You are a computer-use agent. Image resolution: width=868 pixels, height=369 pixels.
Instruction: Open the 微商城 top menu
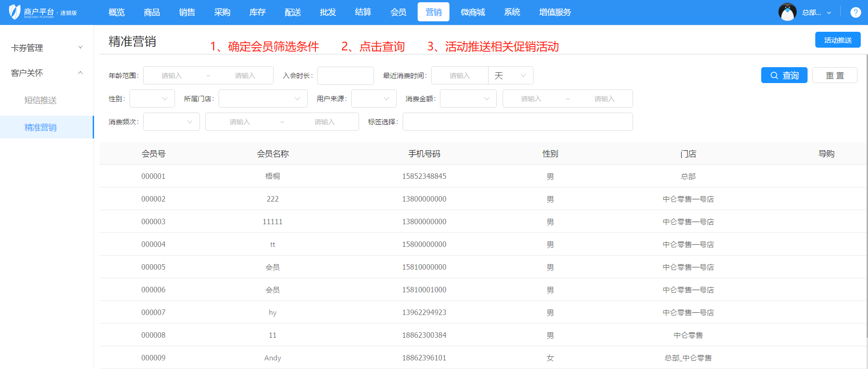473,12
